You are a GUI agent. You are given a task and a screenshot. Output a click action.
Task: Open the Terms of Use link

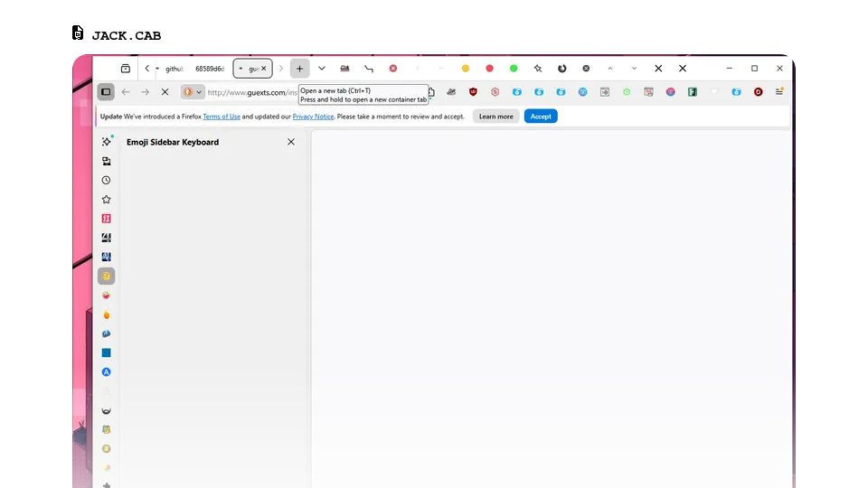pos(222,117)
